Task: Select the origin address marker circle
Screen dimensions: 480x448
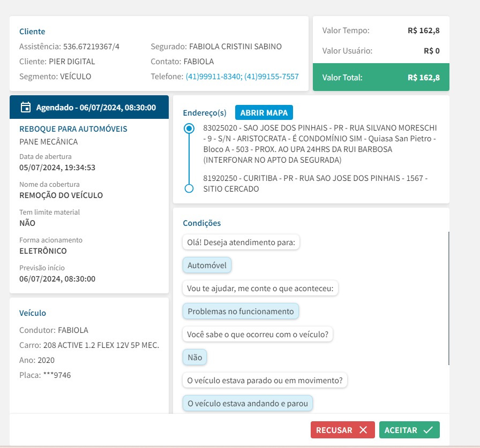Action: point(189,128)
